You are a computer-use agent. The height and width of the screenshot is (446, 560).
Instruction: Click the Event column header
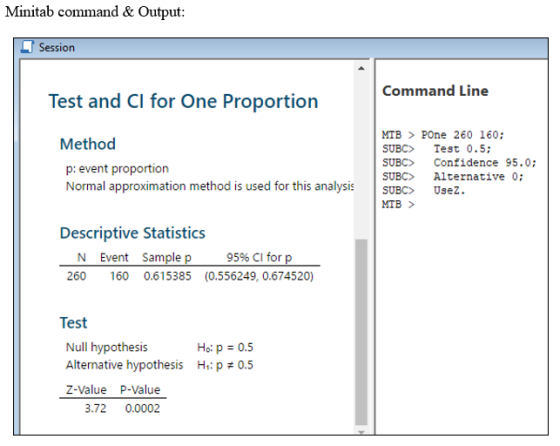(114, 257)
